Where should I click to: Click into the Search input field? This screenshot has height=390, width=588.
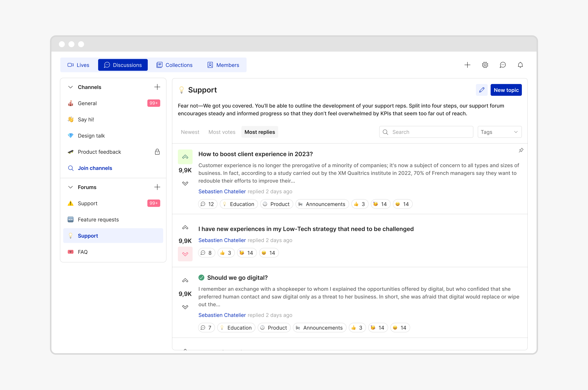pyautogui.click(x=426, y=132)
